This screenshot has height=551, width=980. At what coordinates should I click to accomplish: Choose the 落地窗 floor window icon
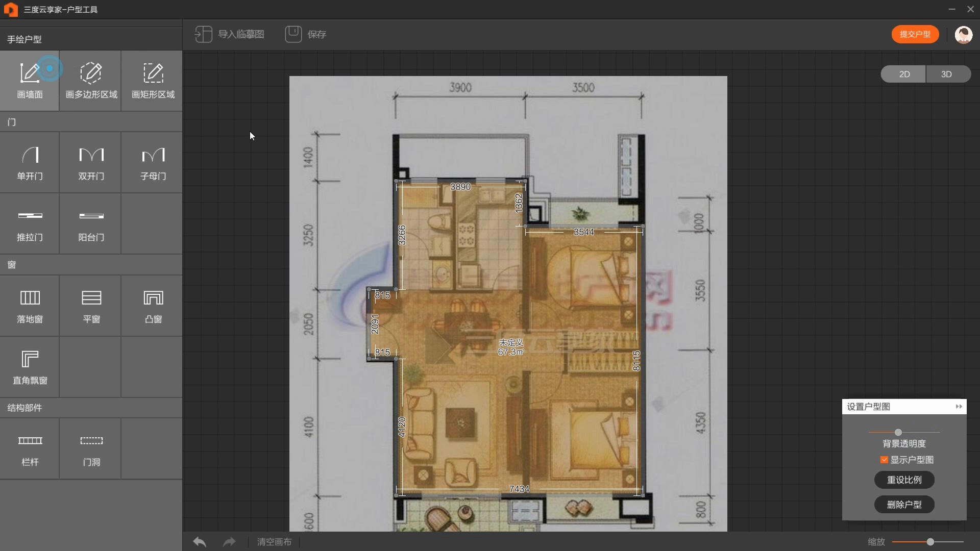click(30, 305)
